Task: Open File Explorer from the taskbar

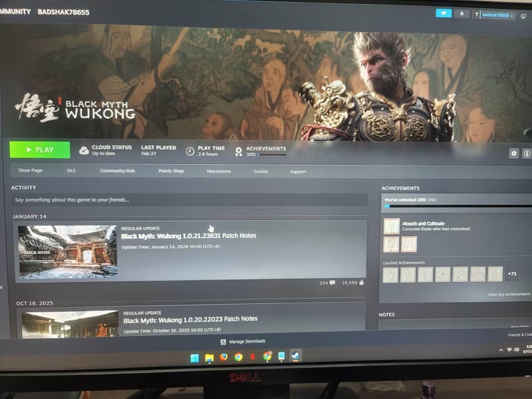Action: [x=209, y=358]
